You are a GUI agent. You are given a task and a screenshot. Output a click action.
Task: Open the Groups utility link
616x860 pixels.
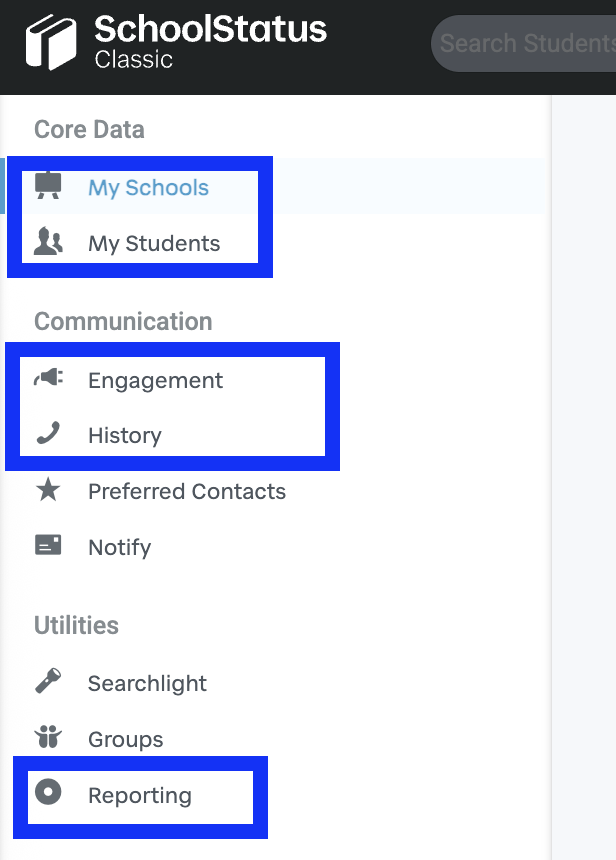(125, 740)
